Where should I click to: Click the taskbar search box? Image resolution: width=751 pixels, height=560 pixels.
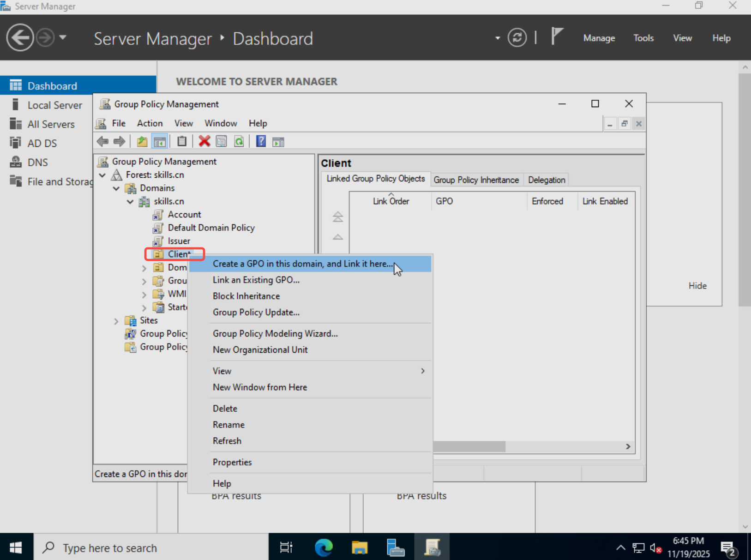pyautogui.click(x=150, y=548)
